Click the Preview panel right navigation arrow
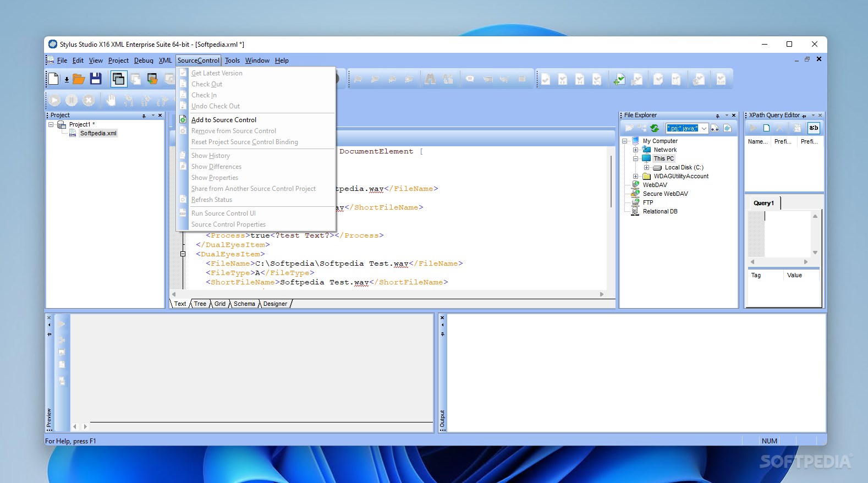The width and height of the screenshot is (868, 483). click(85, 426)
